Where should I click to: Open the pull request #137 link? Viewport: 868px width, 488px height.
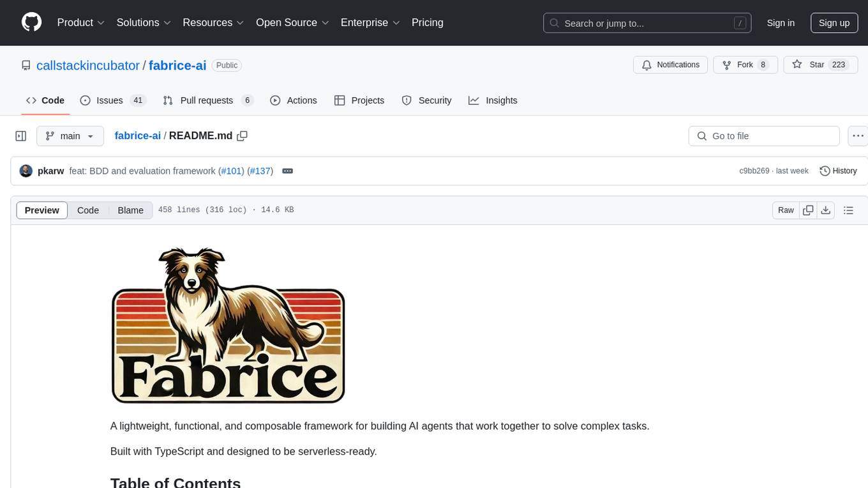coord(260,171)
